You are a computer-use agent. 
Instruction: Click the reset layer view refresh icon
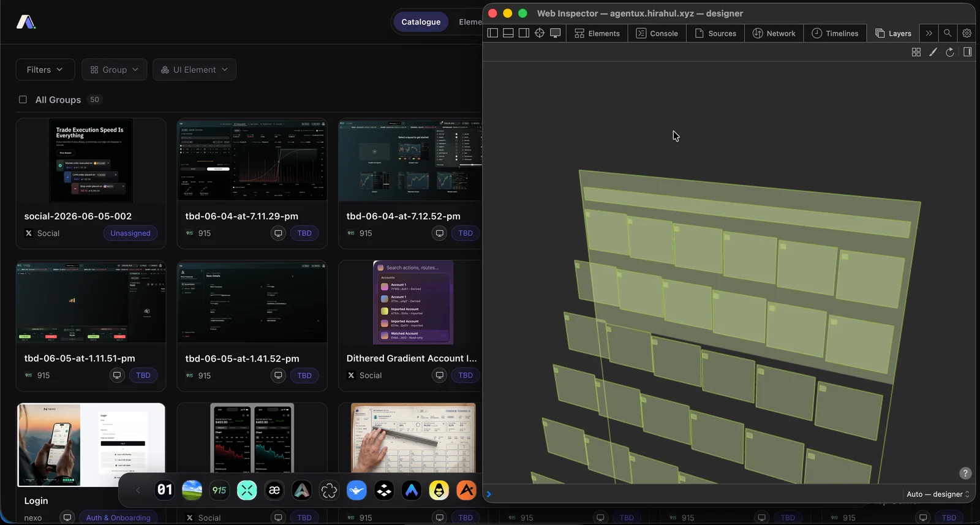click(950, 52)
